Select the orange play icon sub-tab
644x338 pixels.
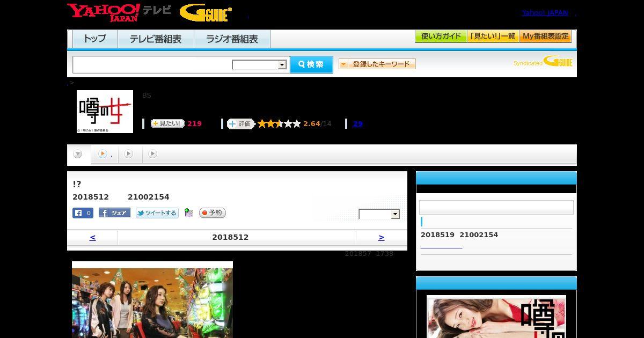tap(104, 154)
